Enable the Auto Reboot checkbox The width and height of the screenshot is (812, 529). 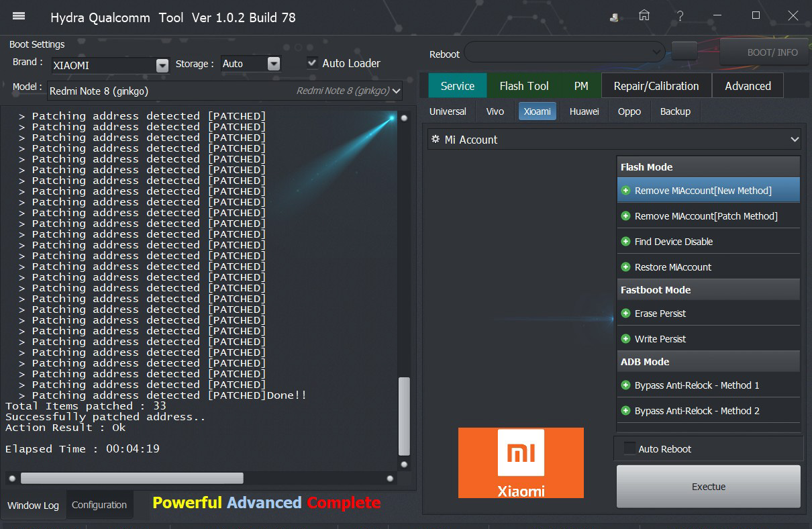[x=629, y=449]
